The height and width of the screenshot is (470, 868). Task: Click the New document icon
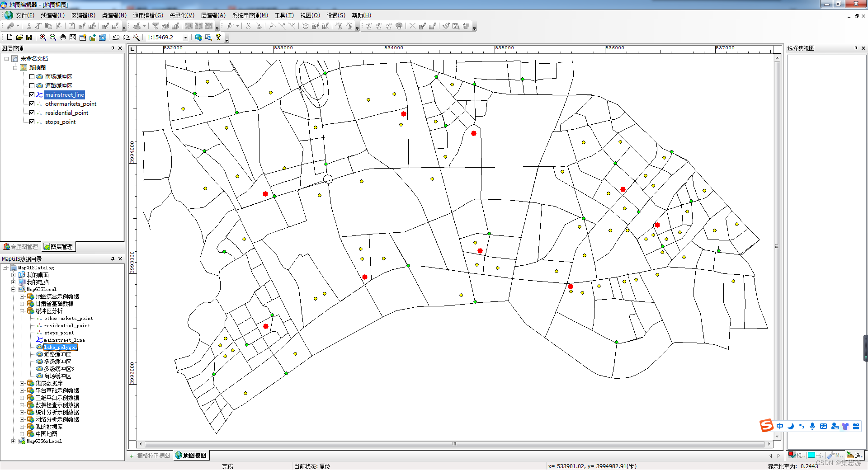(x=9, y=37)
